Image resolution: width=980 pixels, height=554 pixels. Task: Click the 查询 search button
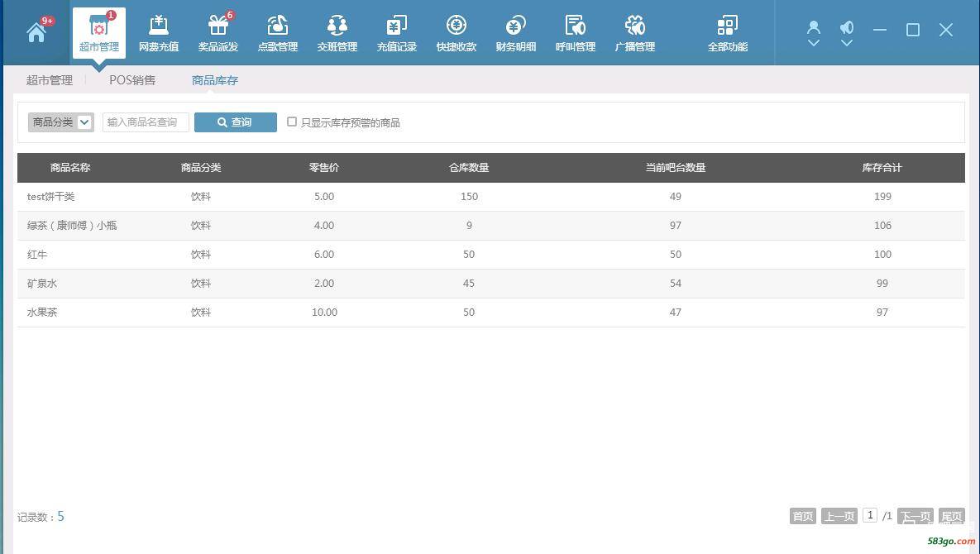pos(236,122)
